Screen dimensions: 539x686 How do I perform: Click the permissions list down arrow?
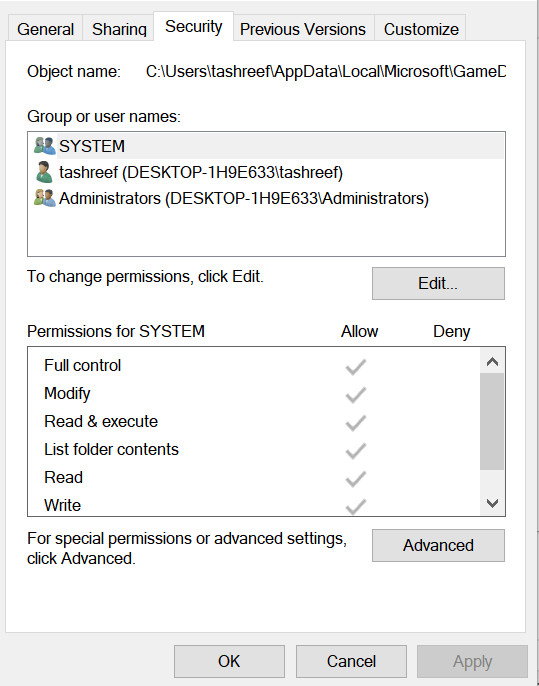point(492,503)
